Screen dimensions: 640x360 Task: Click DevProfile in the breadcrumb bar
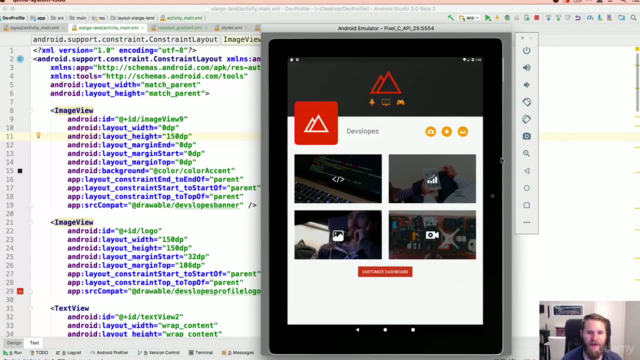(13, 18)
